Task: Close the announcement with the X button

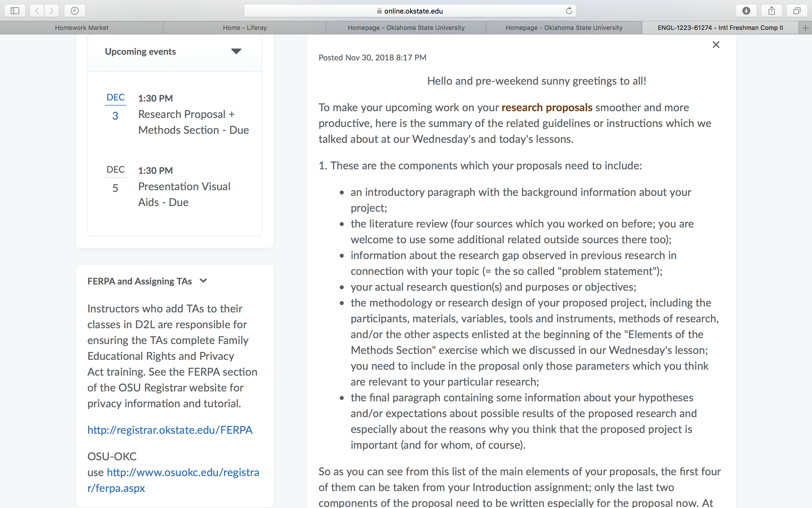Action: tap(716, 45)
